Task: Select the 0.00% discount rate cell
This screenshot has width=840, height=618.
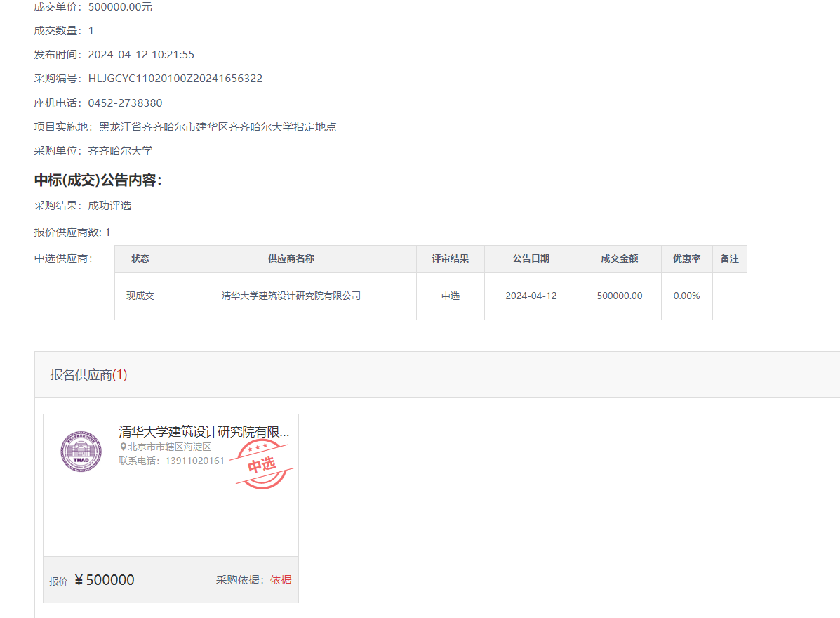Action: tap(687, 296)
